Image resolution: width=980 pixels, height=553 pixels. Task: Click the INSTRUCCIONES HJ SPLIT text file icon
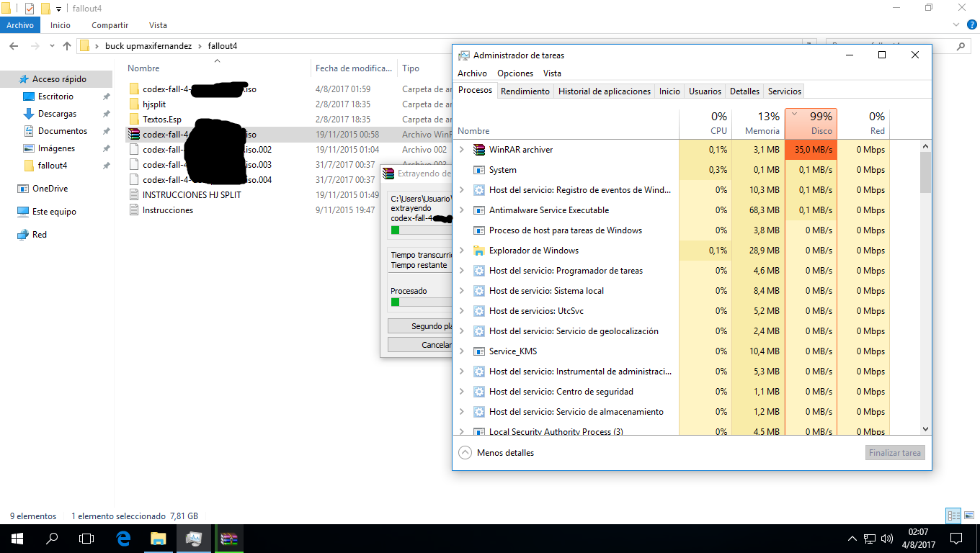134,195
